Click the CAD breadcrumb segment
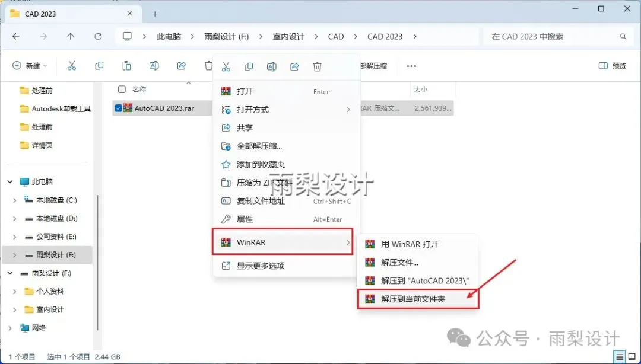 click(x=336, y=37)
